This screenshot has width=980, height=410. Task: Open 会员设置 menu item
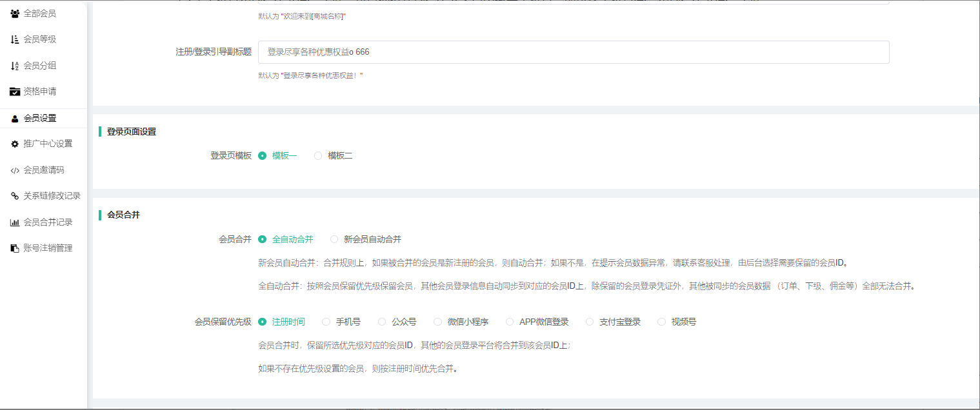(x=40, y=118)
